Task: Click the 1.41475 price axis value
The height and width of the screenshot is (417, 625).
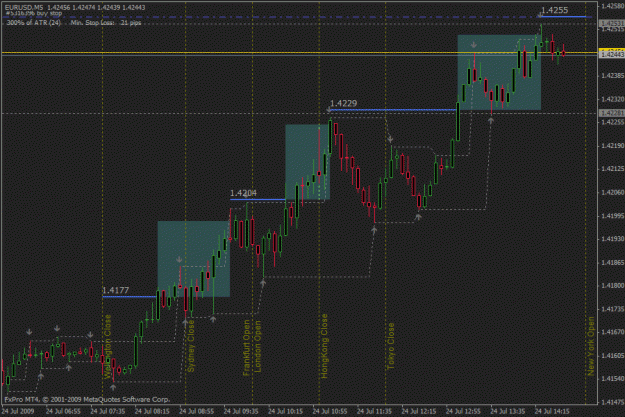Action: tap(613, 402)
